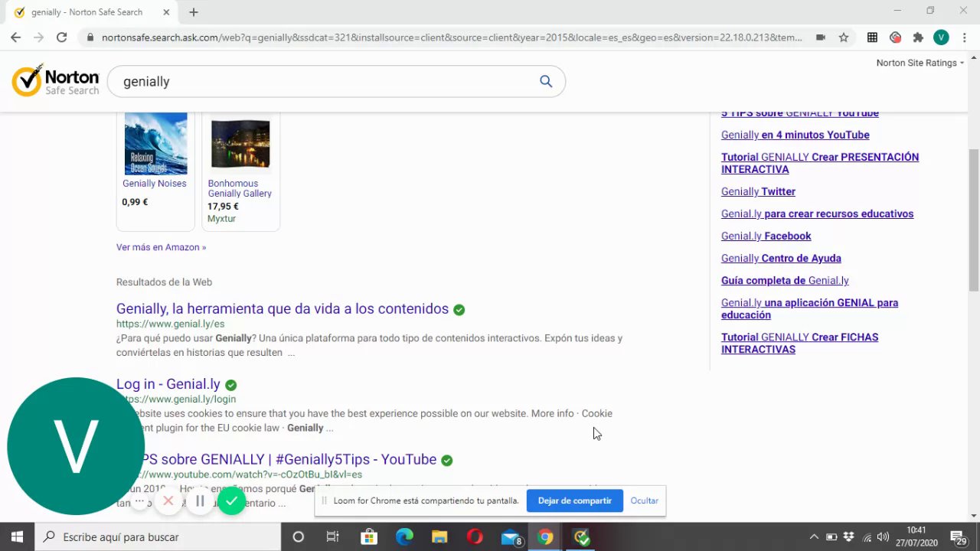Screen dimensions: 980x551
Task: Open Dropbox from the system tray
Action: pyautogui.click(x=849, y=537)
